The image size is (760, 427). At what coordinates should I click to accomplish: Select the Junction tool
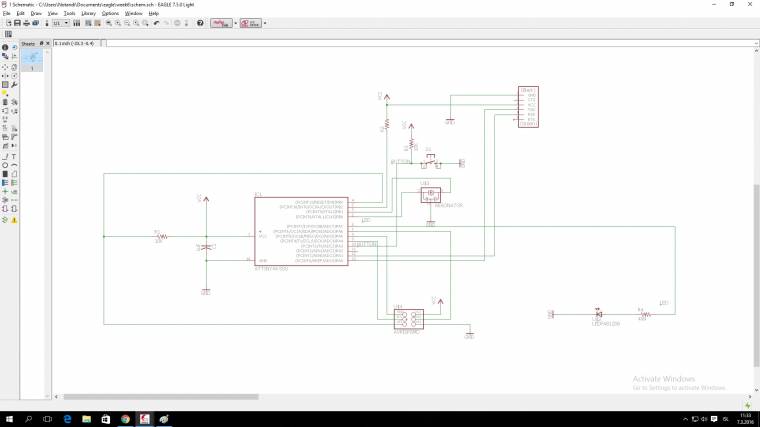pyautogui.click(x=5, y=191)
